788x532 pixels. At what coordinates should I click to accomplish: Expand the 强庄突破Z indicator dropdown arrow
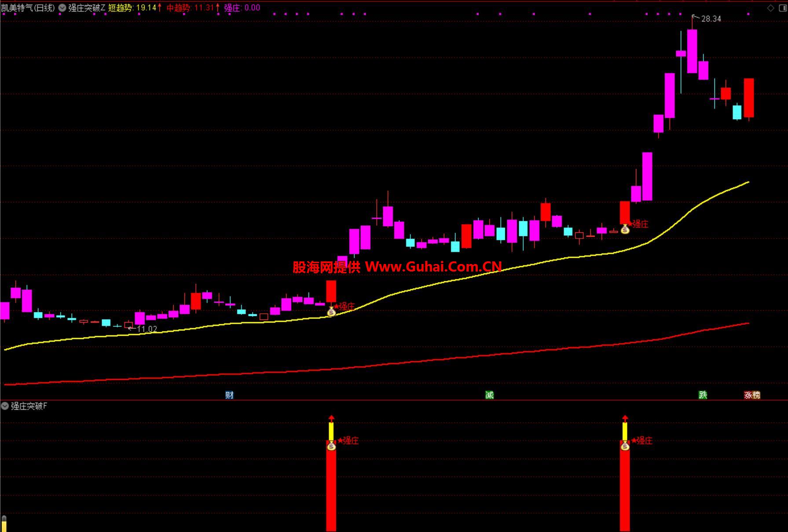62,8
